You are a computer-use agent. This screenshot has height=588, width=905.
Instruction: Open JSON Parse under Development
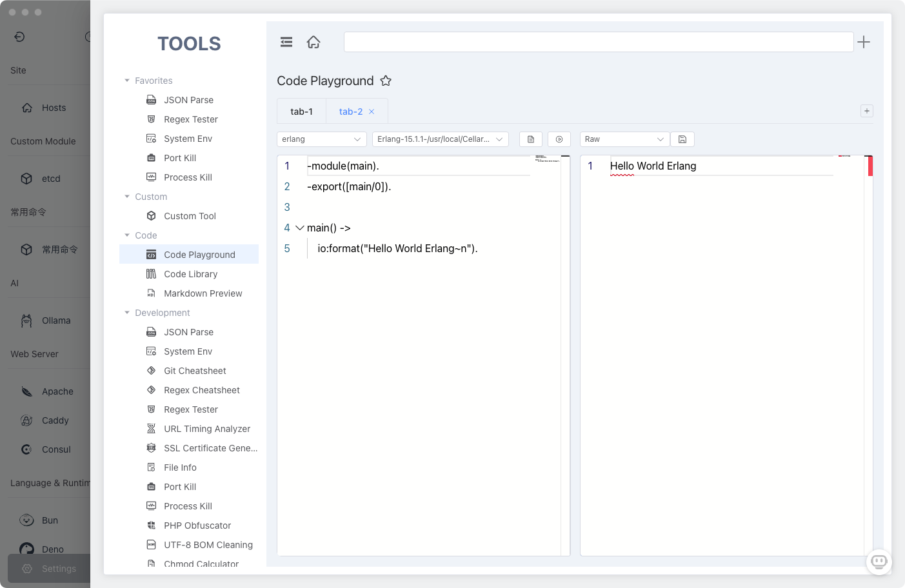[x=189, y=332]
